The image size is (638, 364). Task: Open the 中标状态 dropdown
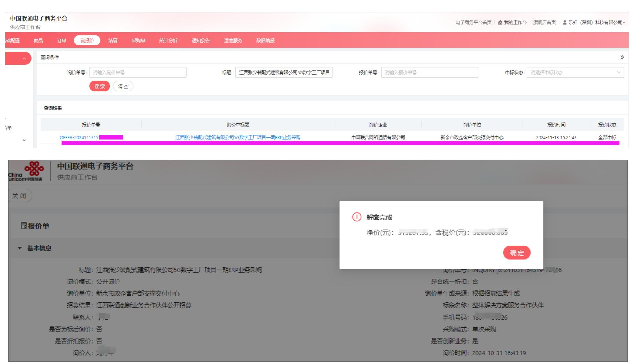pyautogui.click(x=575, y=72)
